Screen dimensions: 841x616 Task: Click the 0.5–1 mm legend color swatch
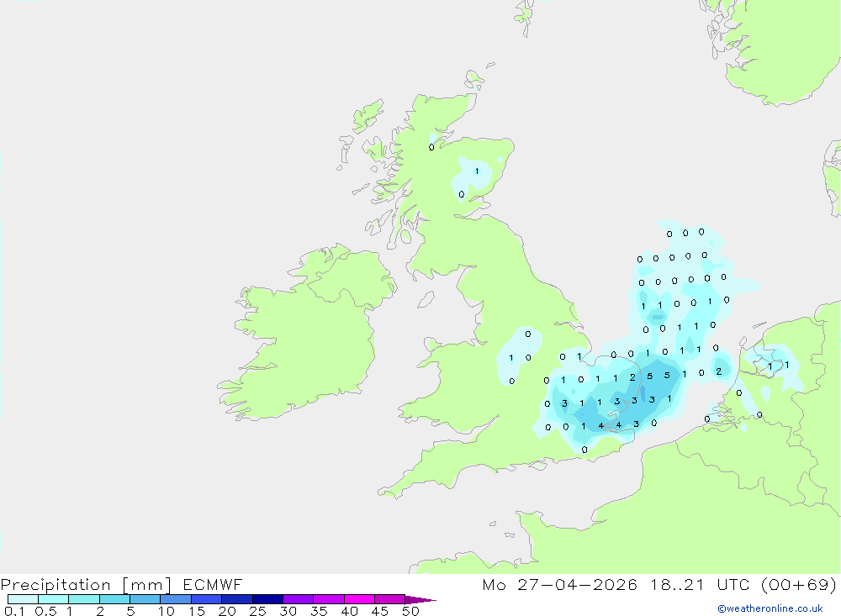(54, 599)
